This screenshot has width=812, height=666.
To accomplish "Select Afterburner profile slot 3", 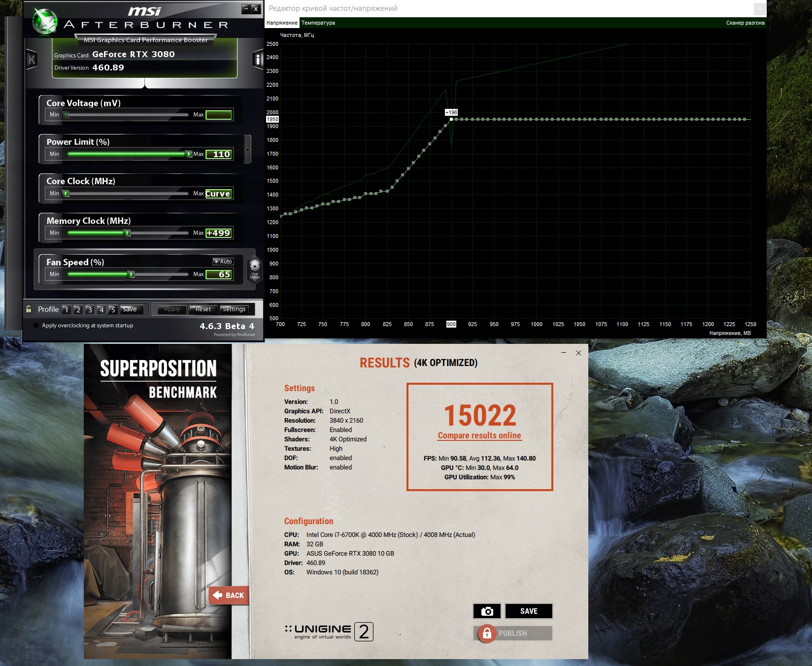I will [89, 309].
